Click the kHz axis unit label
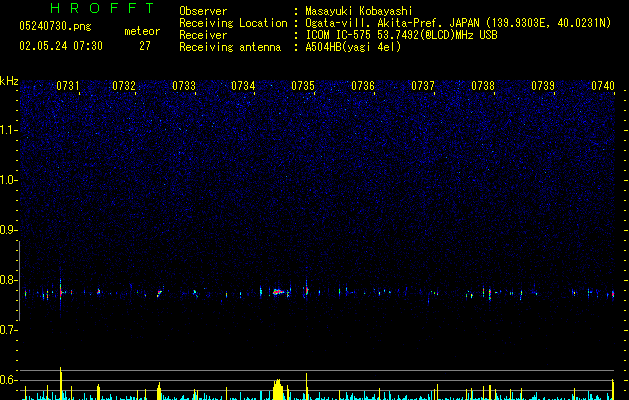Viewport: 629px width, 400px height. coord(9,81)
